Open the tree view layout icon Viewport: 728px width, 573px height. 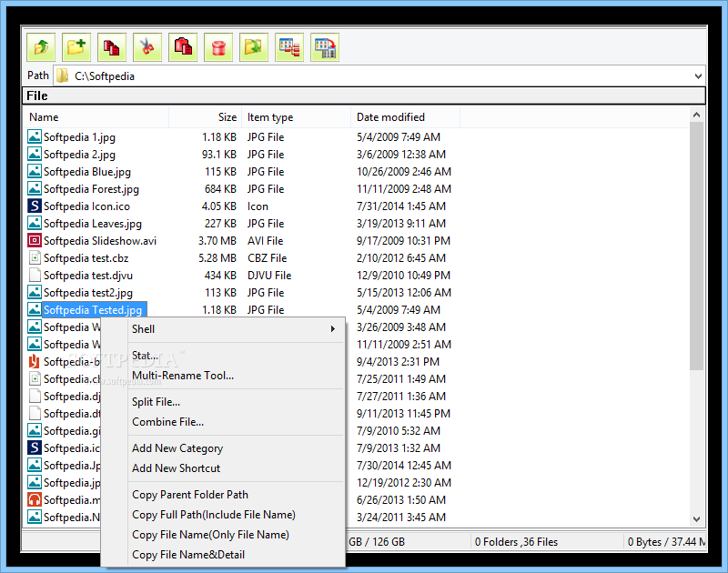289,47
